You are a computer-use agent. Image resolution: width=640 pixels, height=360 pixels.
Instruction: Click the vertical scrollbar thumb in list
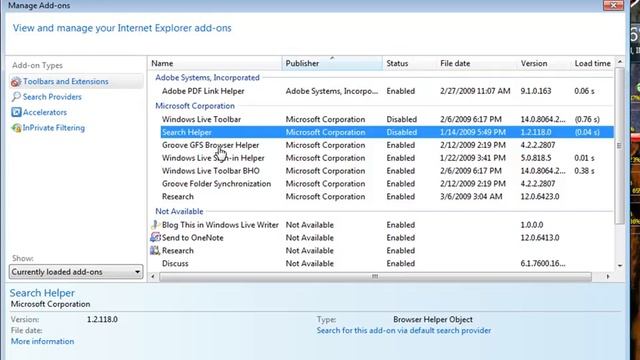point(620,146)
